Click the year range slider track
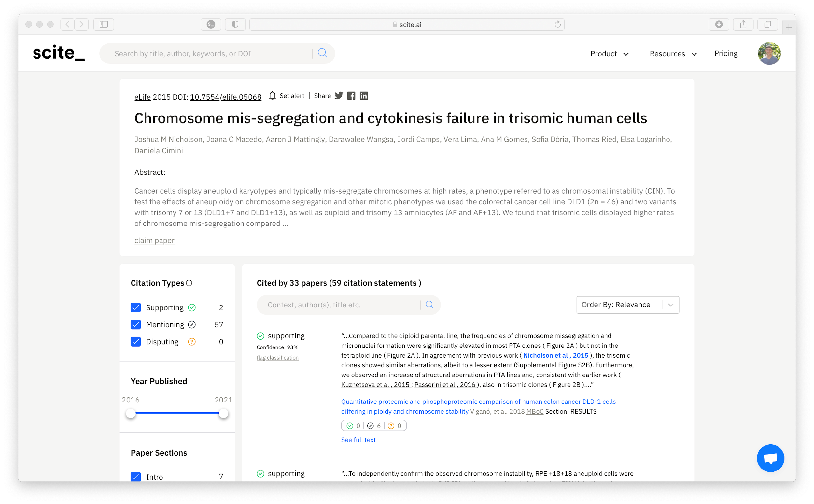This screenshot has width=814, height=504. 177,413
